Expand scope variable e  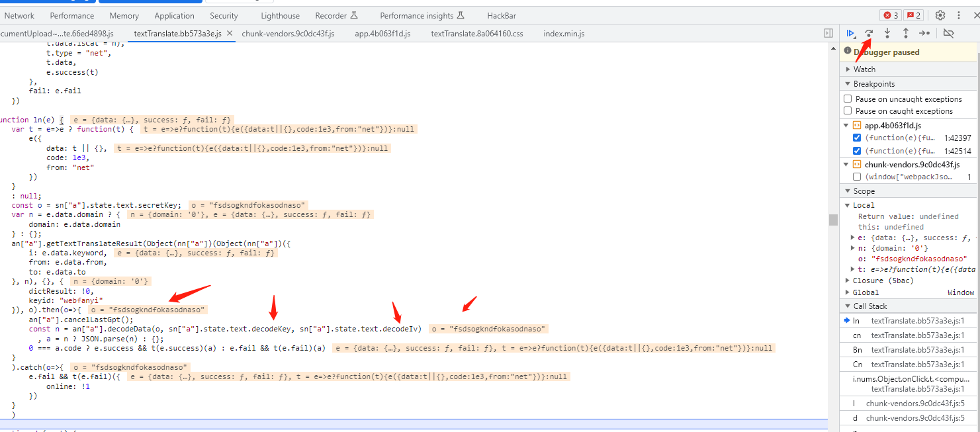853,238
